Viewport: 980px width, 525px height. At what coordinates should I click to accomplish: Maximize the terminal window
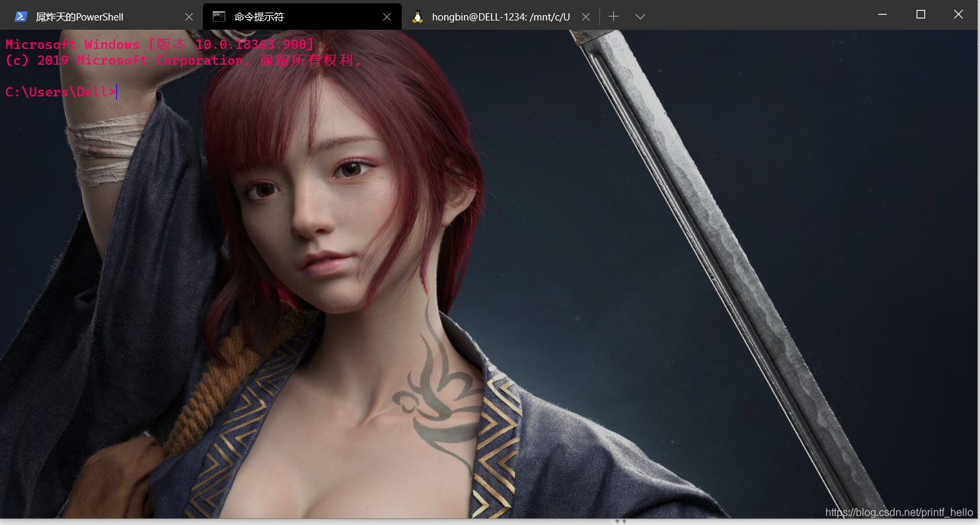(x=921, y=15)
